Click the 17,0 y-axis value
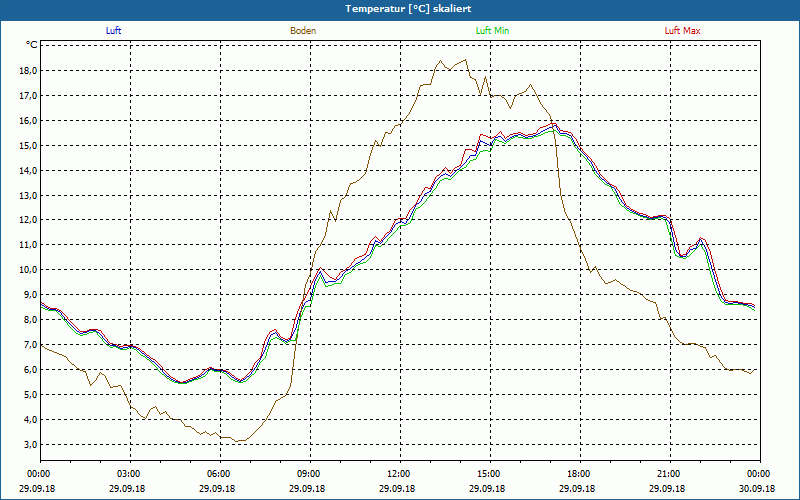This screenshot has height=500, width=800. pos(29,95)
